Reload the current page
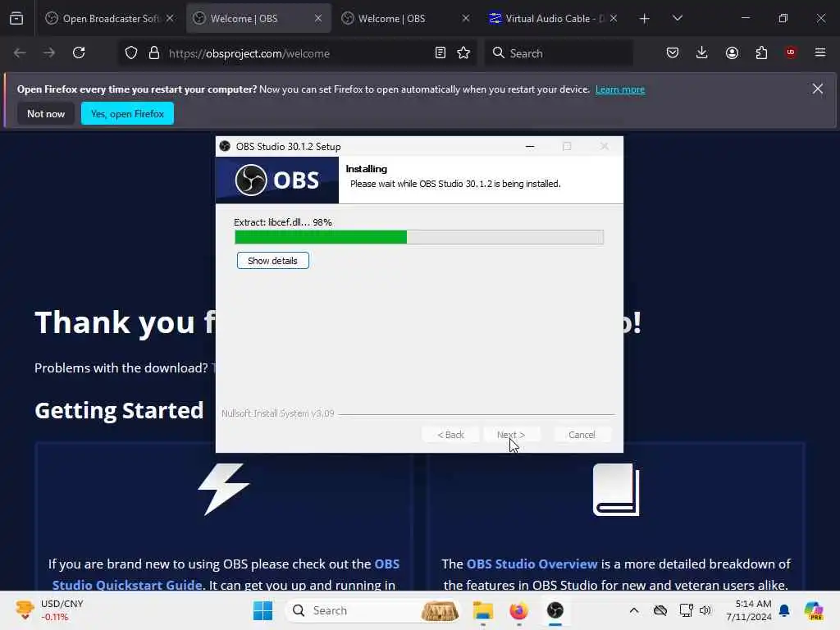840x630 pixels. (79, 52)
